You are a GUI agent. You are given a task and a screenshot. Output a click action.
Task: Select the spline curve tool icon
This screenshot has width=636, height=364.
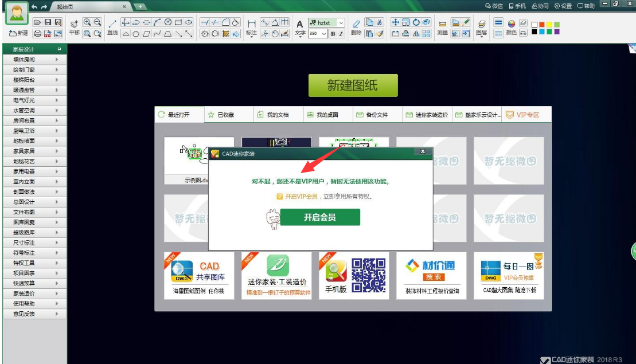coord(157,34)
